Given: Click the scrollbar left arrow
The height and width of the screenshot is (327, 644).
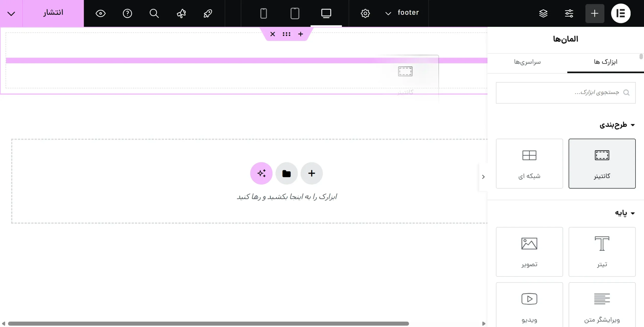Looking at the screenshot, I should 4,324.
